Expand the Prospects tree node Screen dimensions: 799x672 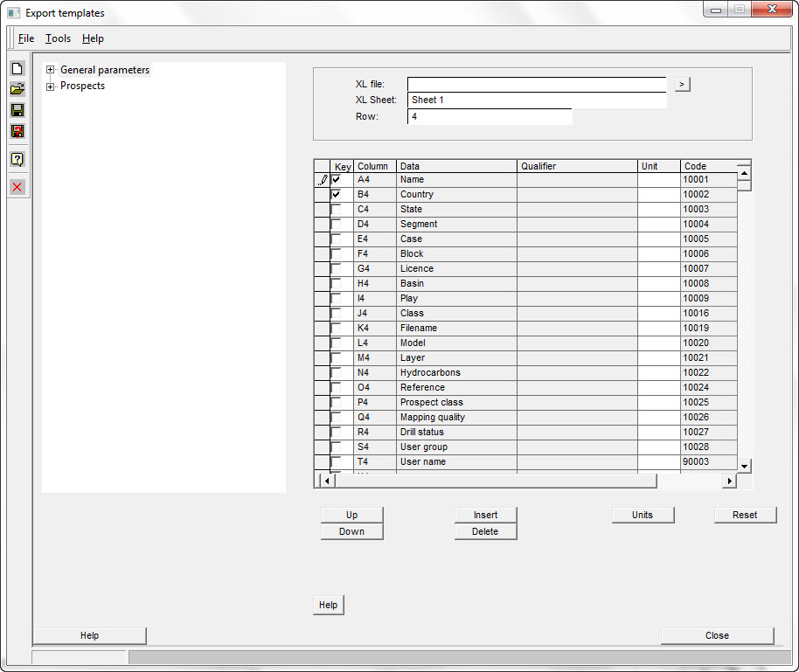(x=51, y=86)
